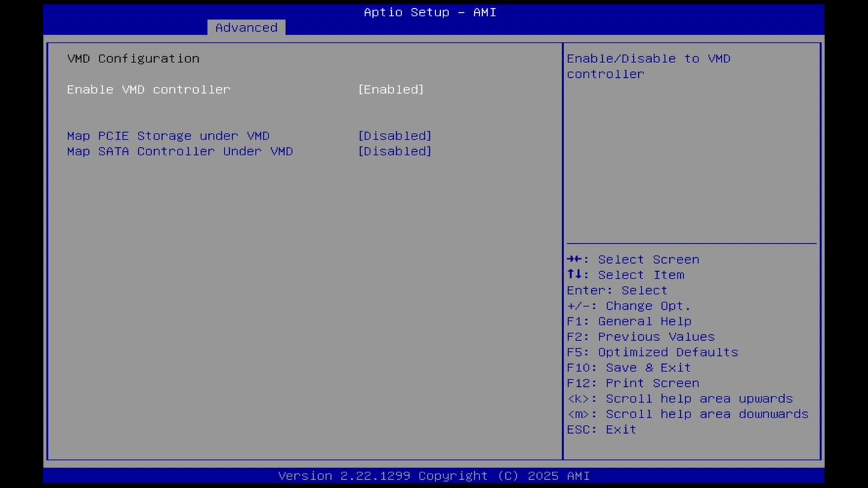Viewport: 868px width, 488px height.
Task: Open the Disabled value for Map SATA Controller
Action: (x=394, y=151)
